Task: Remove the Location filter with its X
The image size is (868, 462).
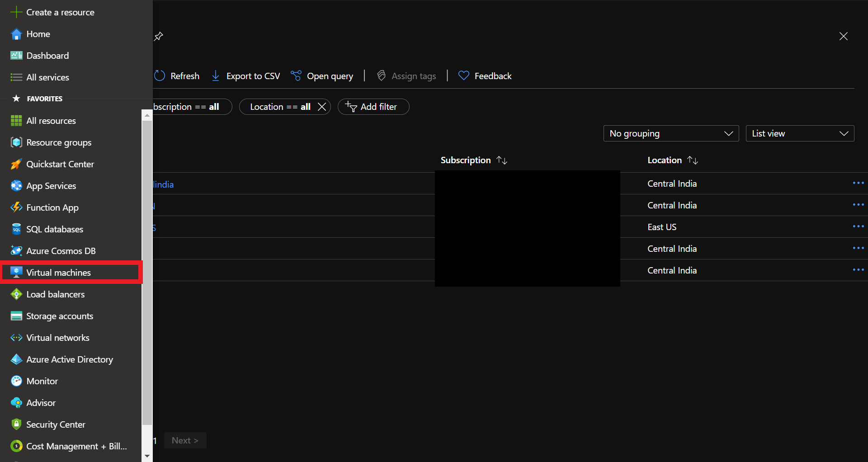Action: click(322, 107)
